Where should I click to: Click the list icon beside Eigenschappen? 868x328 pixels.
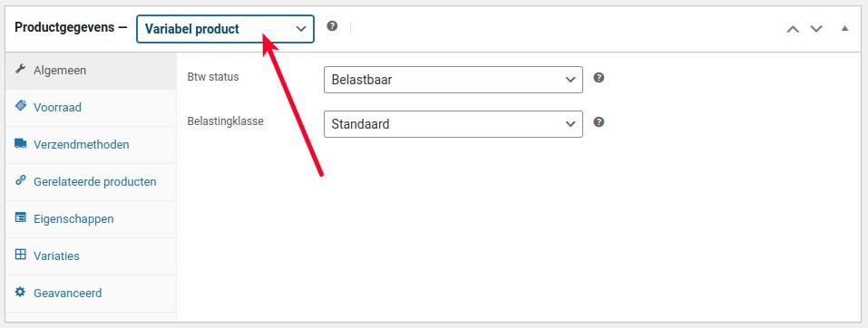(21, 217)
